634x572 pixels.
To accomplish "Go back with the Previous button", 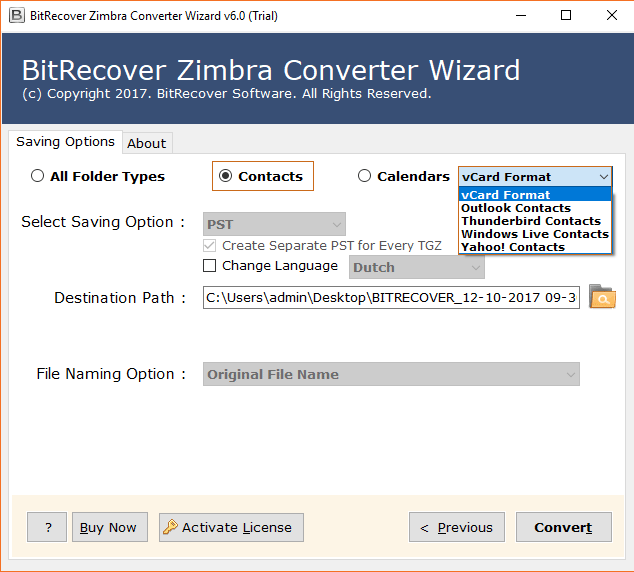I will click(457, 527).
